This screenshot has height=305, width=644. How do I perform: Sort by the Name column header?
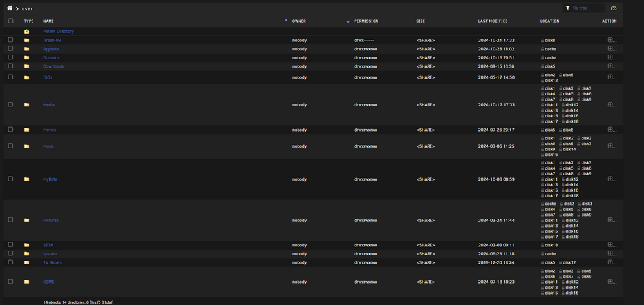click(x=48, y=21)
